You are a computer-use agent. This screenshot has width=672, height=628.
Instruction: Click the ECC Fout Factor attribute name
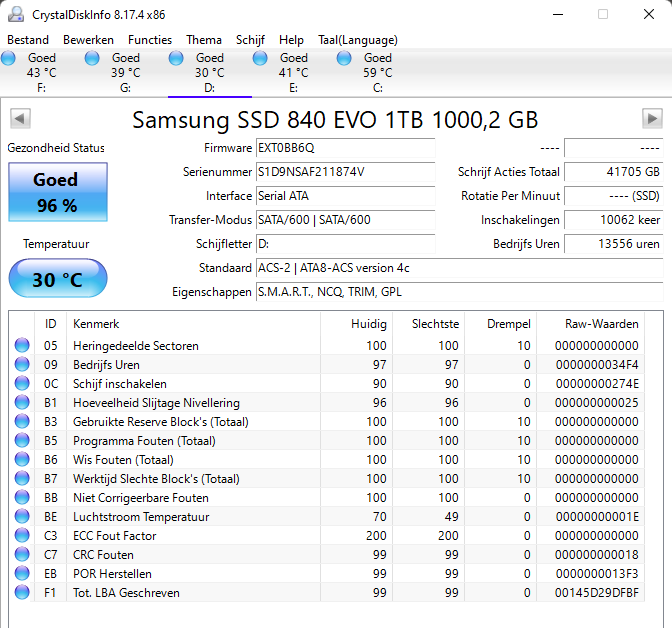(x=114, y=536)
